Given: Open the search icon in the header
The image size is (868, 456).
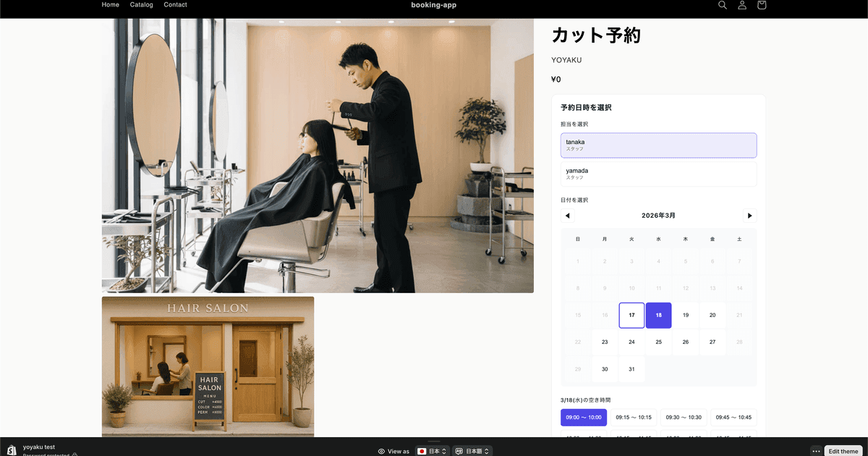Looking at the screenshot, I should click(722, 5).
